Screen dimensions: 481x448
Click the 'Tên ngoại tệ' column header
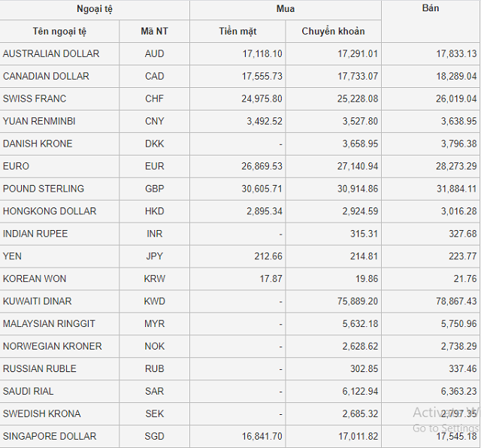59,32
